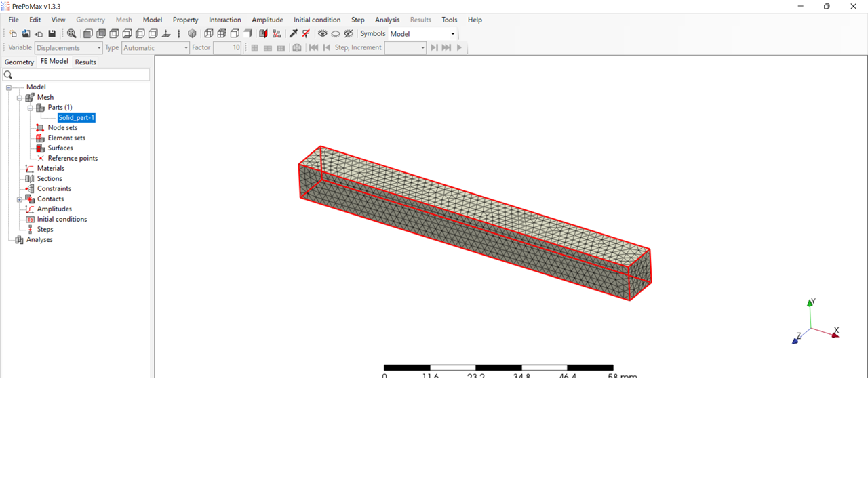Toggle the first results grid icon beside Factor
Screen dimensions: 868x488
(x=254, y=47)
